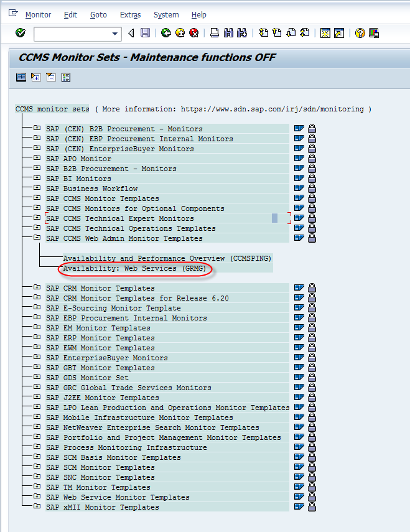Click the Legend list icon
This screenshot has width=410, height=532.
[x=66, y=77]
